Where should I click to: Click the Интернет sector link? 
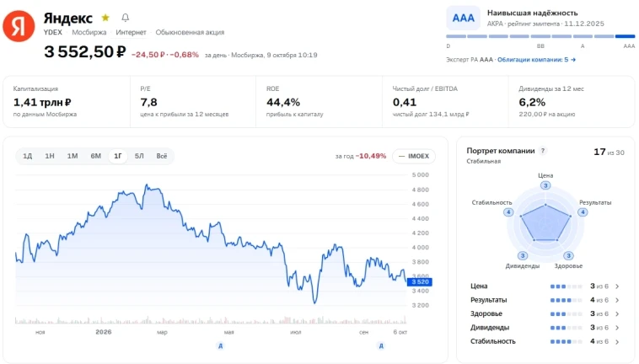(131, 32)
